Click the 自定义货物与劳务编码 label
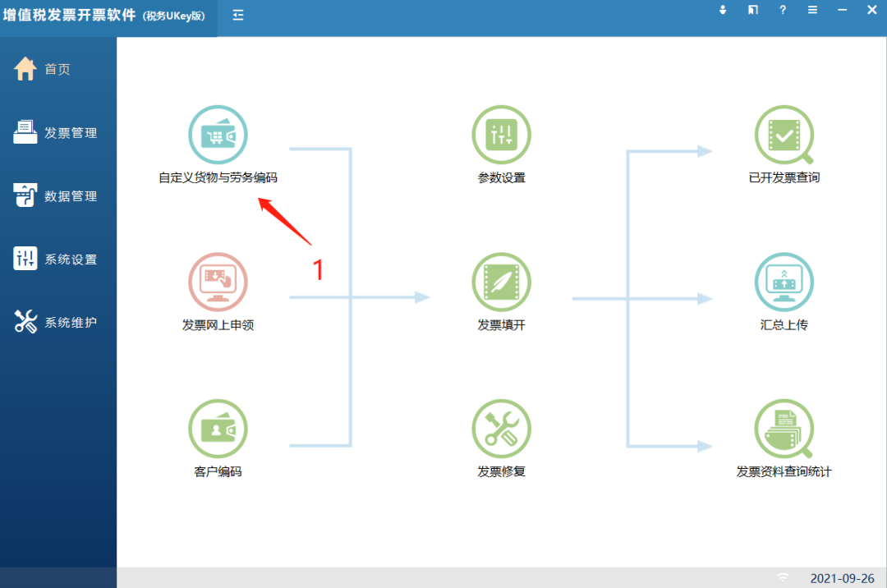Viewport: 887px width, 588px height. pos(218,177)
